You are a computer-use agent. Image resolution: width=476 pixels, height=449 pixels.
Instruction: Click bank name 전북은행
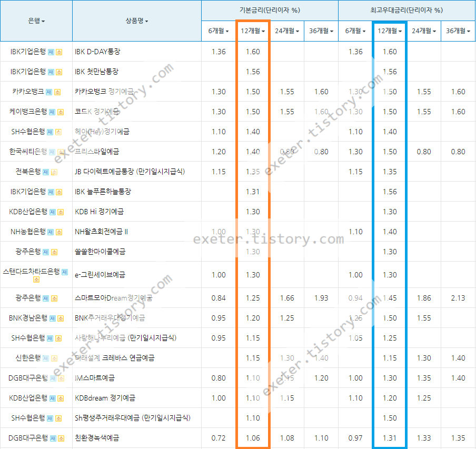pos(28,172)
